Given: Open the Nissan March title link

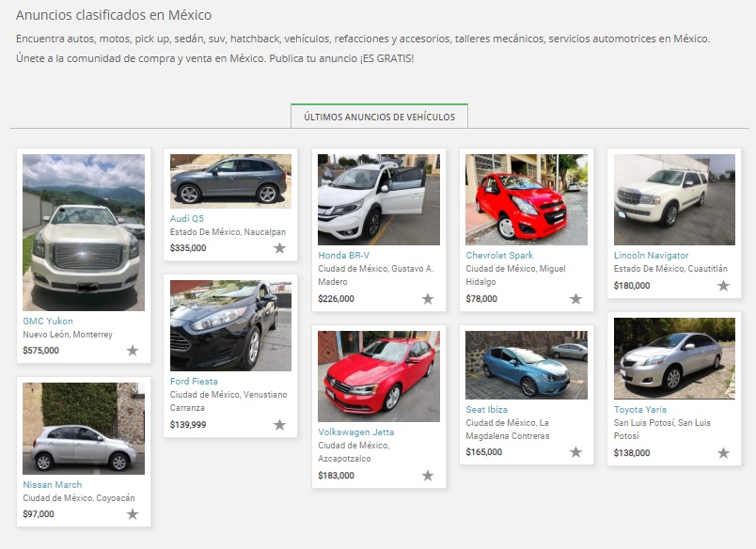Looking at the screenshot, I should pyautogui.click(x=52, y=484).
